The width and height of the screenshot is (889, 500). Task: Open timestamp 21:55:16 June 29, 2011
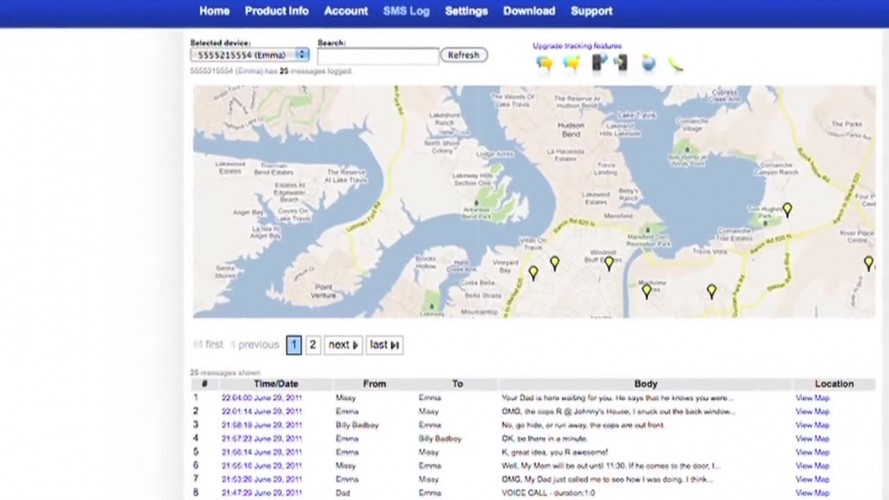(x=261, y=466)
